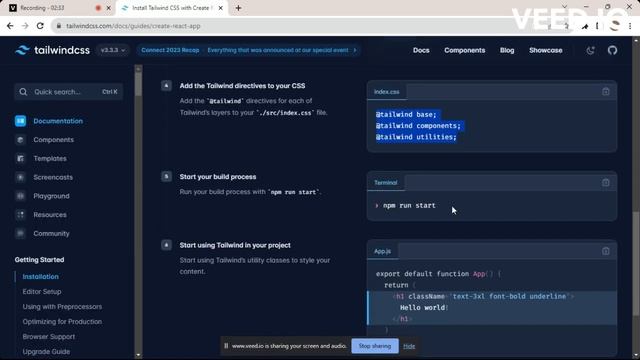The image size is (640, 360).
Task: Click 'Start using Tailwind in your project' heading
Action: (x=235, y=245)
